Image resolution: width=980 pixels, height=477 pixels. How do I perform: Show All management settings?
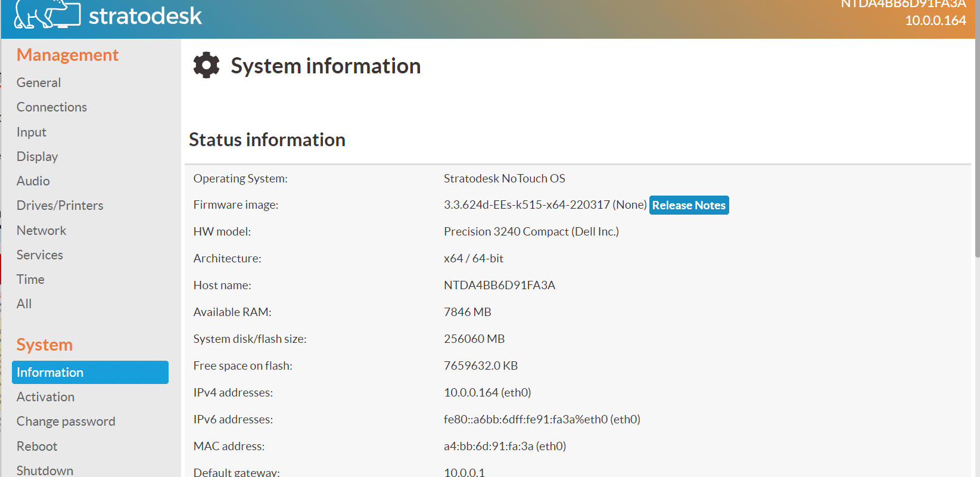coord(24,304)
